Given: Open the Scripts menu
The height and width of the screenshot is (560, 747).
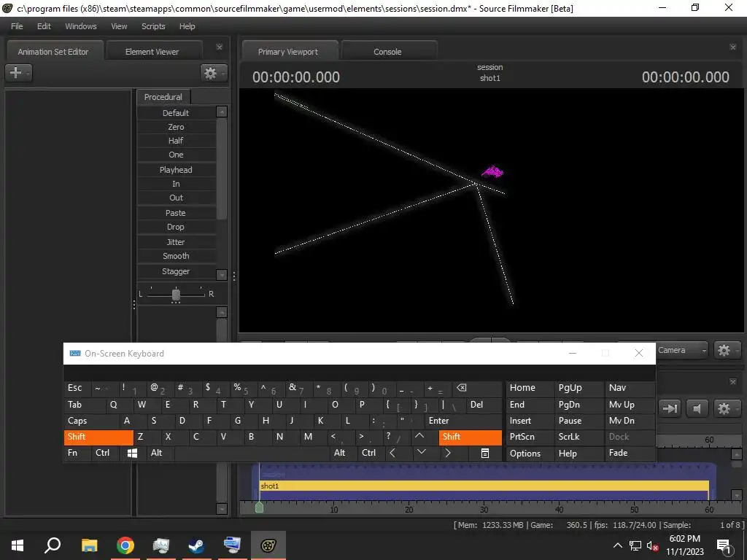Looking at the screenshot, I should pos(153,26).
